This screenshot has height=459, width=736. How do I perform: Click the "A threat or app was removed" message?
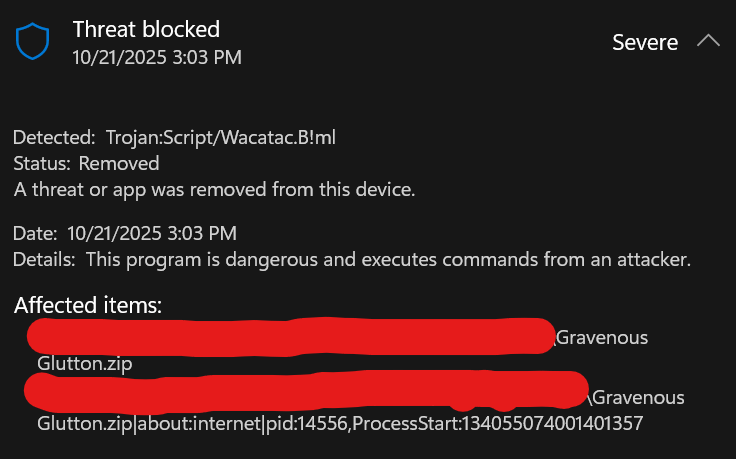(x=214, y=188)
